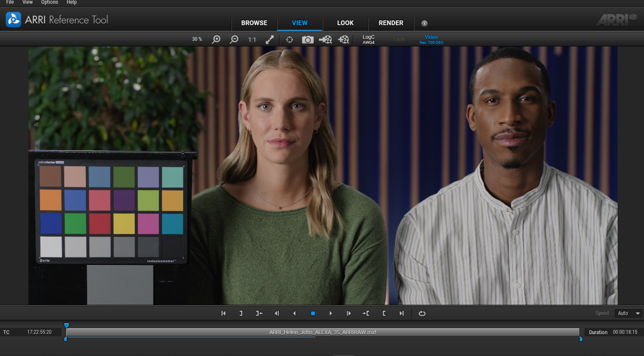This screenshot has width=644, height=356.
Task: Select the LogC AWG4 color space toggle
Action: 369,40
